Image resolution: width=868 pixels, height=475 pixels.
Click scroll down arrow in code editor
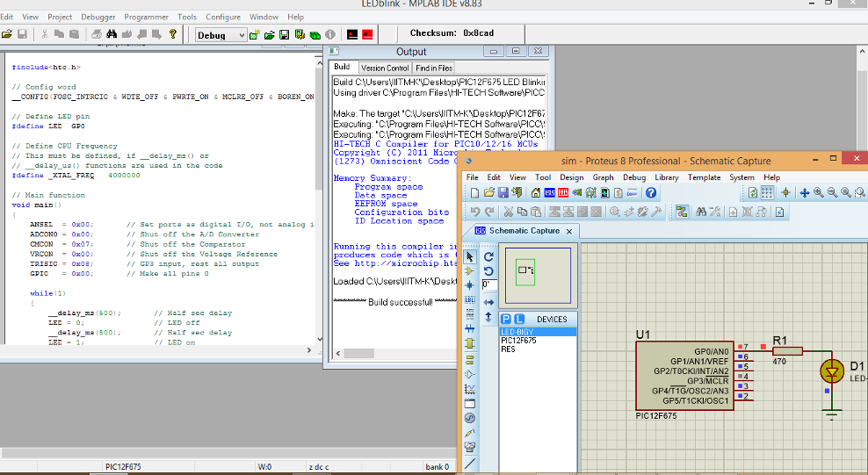click(320, 339)
